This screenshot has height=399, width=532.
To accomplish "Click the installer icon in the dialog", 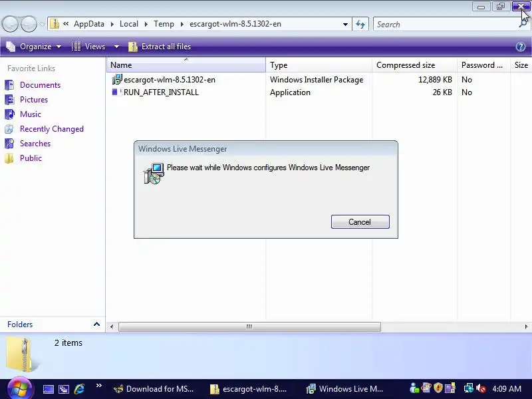I will [154, 174].
